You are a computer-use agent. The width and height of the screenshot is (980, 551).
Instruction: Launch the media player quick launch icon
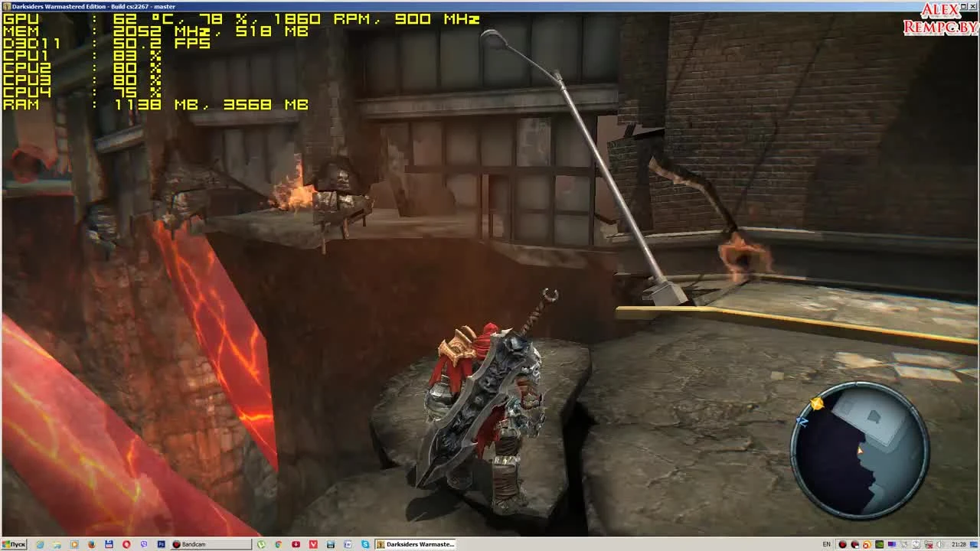(74, 544)
